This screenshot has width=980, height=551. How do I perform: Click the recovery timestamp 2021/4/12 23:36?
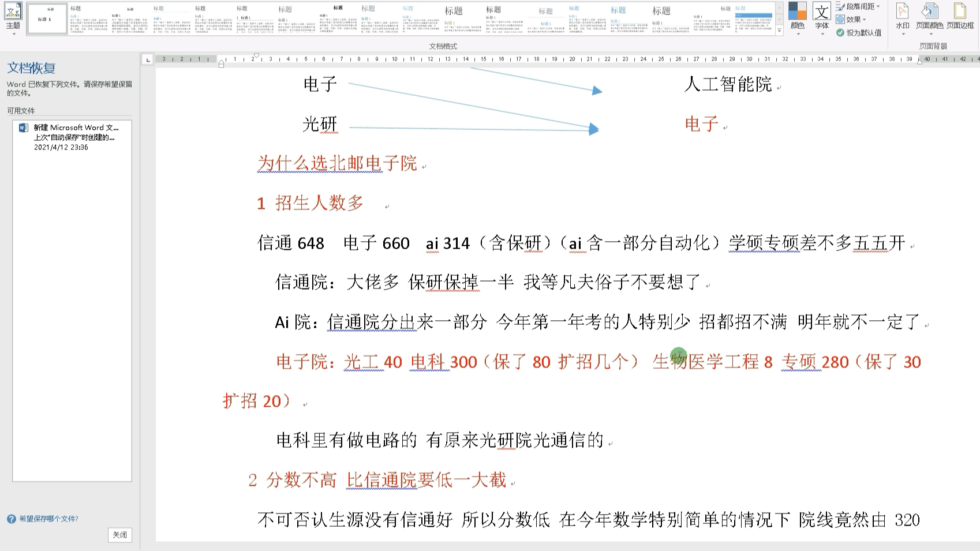click(61, 147)
